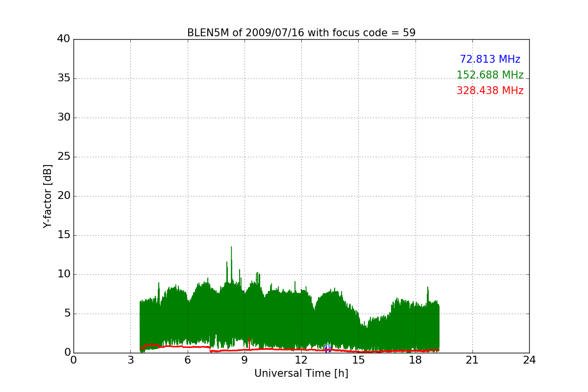Click the x-axis tick label '3'

pos(130,360)
